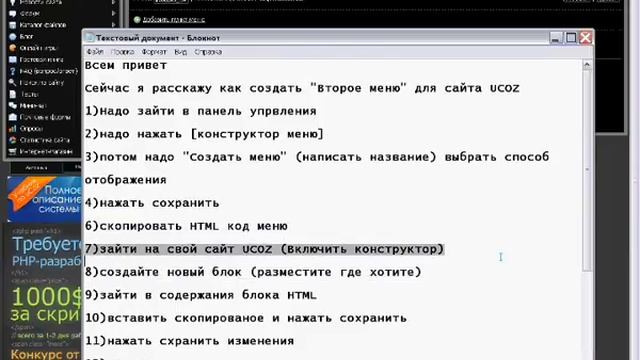Click line '1)надо зайти в панель упрвления'
640x360 pixels.
[x=201, y=111]
